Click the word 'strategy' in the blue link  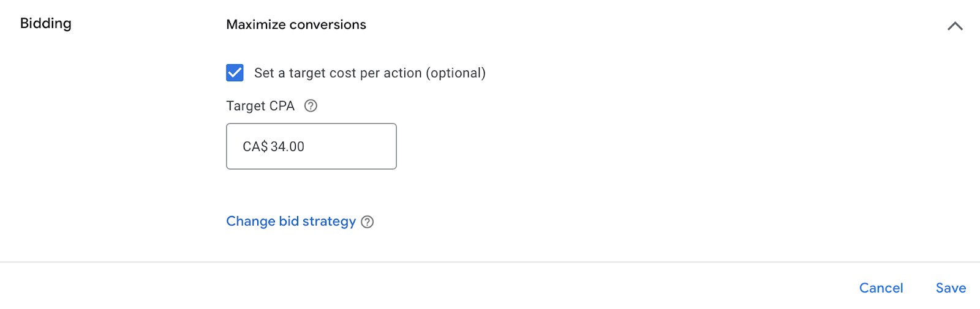pos(329,222)
